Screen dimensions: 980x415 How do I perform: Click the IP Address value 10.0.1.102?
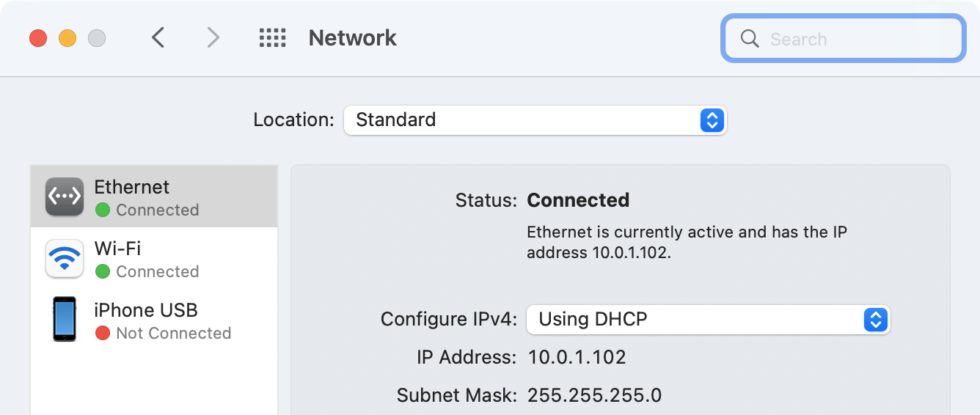pos(577,358)
